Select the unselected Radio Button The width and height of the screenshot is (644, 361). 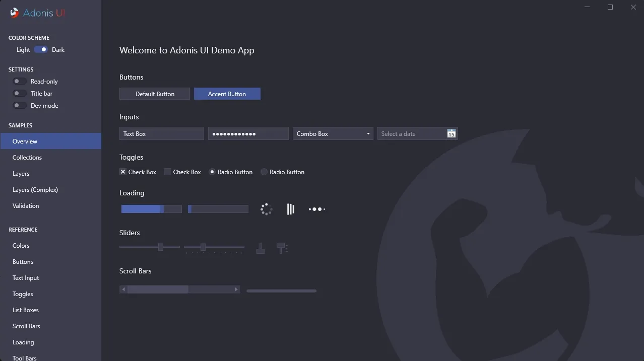pos(264,172)
